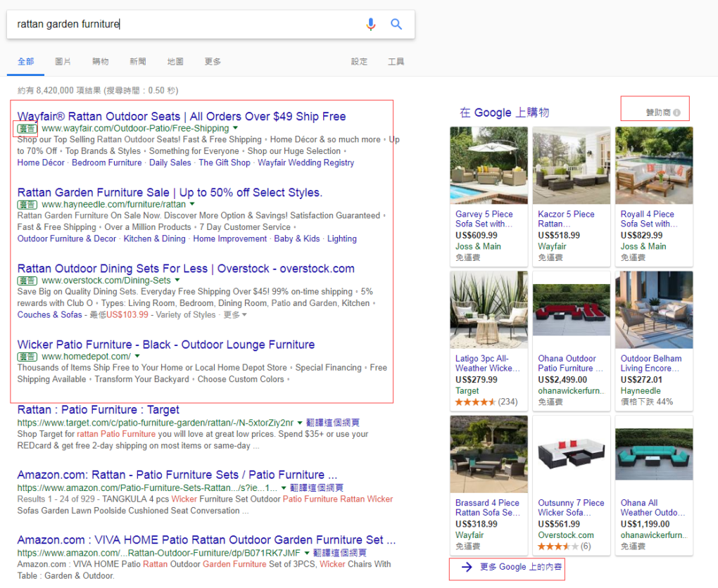Expand dropdown arrow beside homedepot.com ad URL

(x=137, y=356)
